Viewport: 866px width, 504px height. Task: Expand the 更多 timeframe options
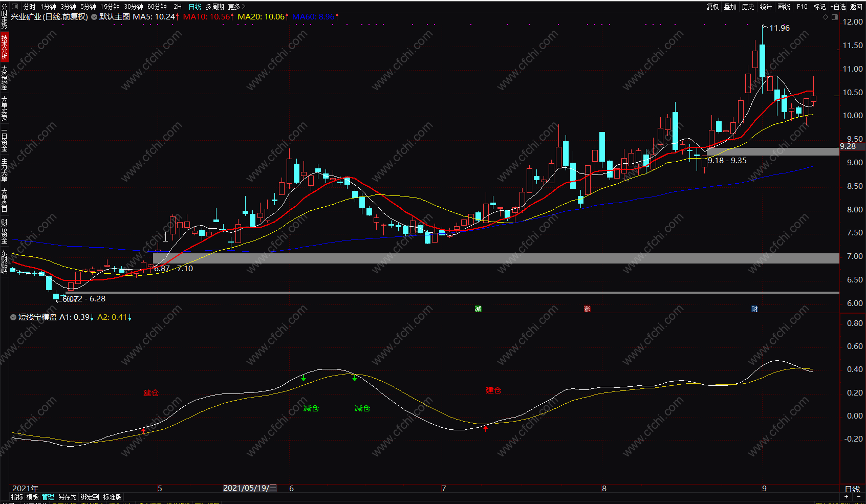[236, 7]
